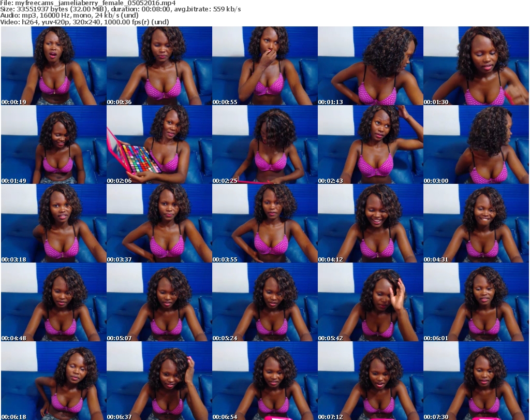Open the frame at 00:04:12
The width and height of the screenshot is (530, 420).
(371, 224)
